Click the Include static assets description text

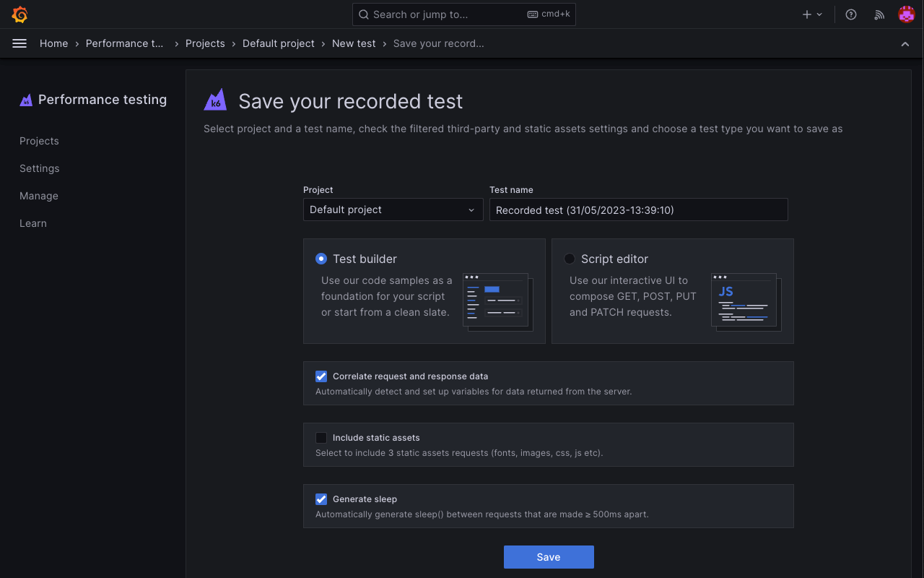[x=459, y=453]
